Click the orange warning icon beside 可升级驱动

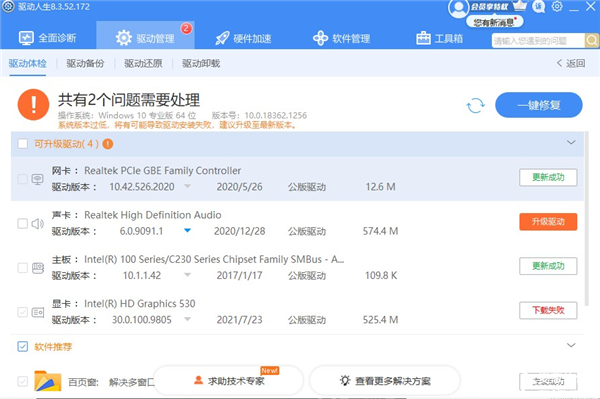click(x=108, y=144)
